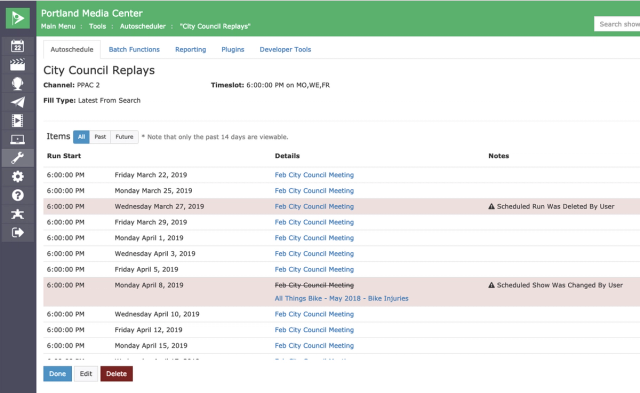This screenshot has height=393, width=640.
Task: Open the Developer Tools tab
Action: click(x=285, y=49)
